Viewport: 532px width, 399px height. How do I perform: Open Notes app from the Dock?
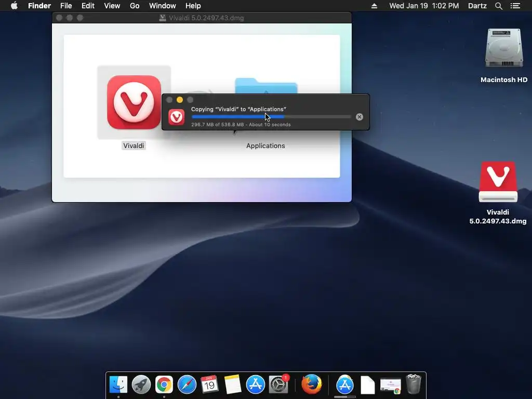pos(232,384)
